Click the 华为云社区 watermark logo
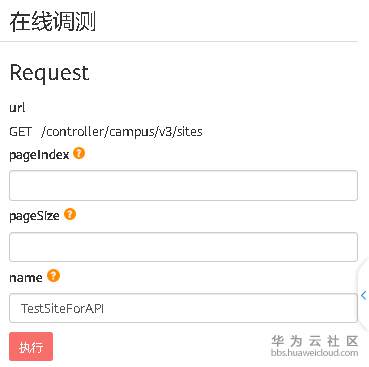The image size is (369, 367). coord(315,341)
